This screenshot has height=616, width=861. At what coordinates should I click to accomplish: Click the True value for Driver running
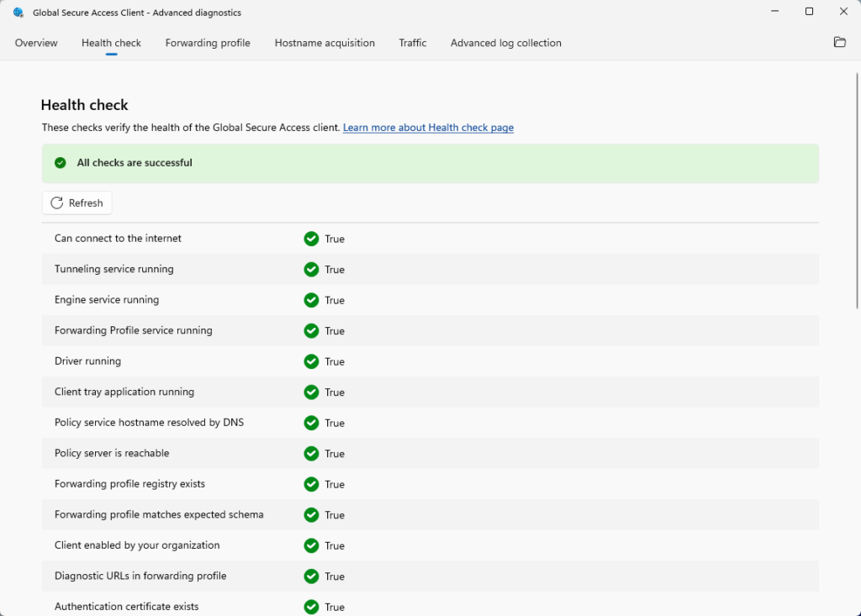[x=335, y=362]
